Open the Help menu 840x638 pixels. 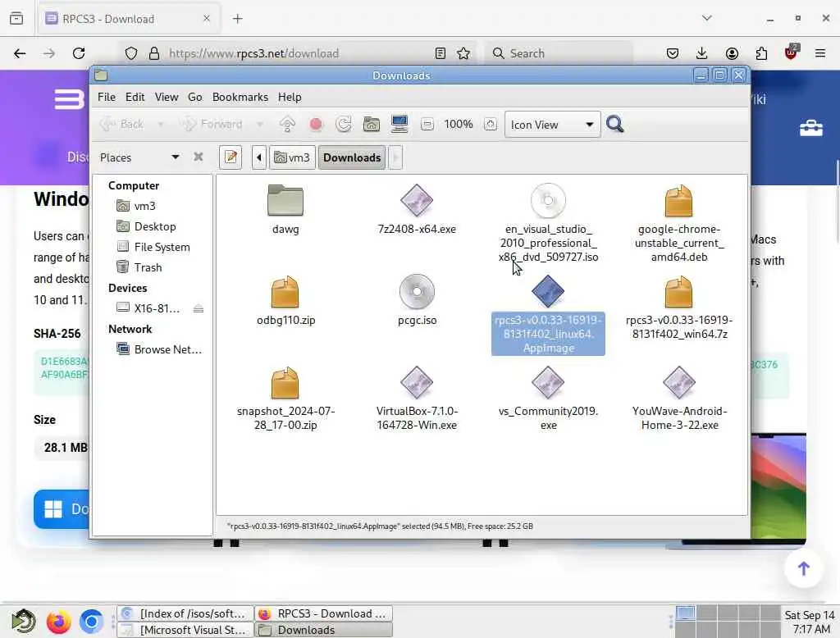[x=290, y=97]
